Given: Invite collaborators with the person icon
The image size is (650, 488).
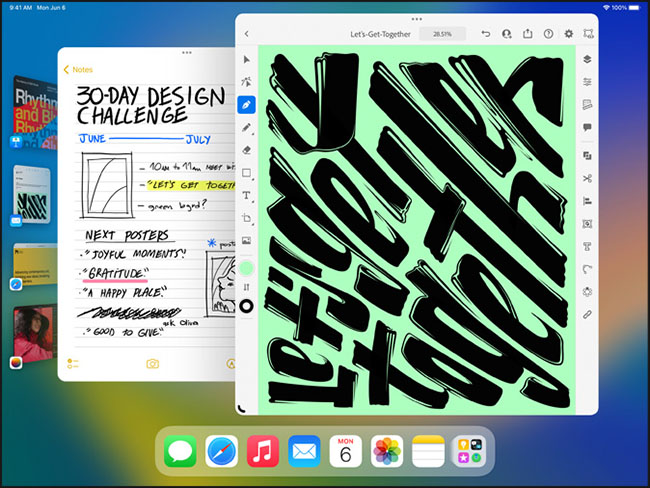Looking at the screenshot, I should point(506,34).
